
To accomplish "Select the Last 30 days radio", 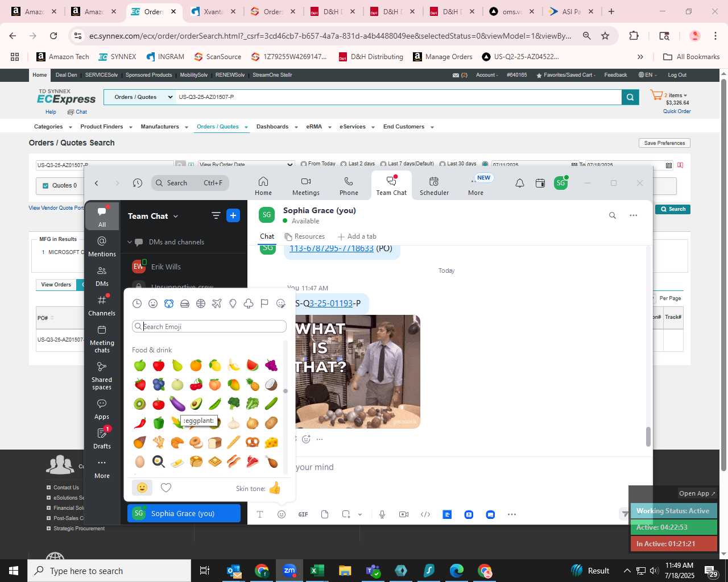I will 442,164.
